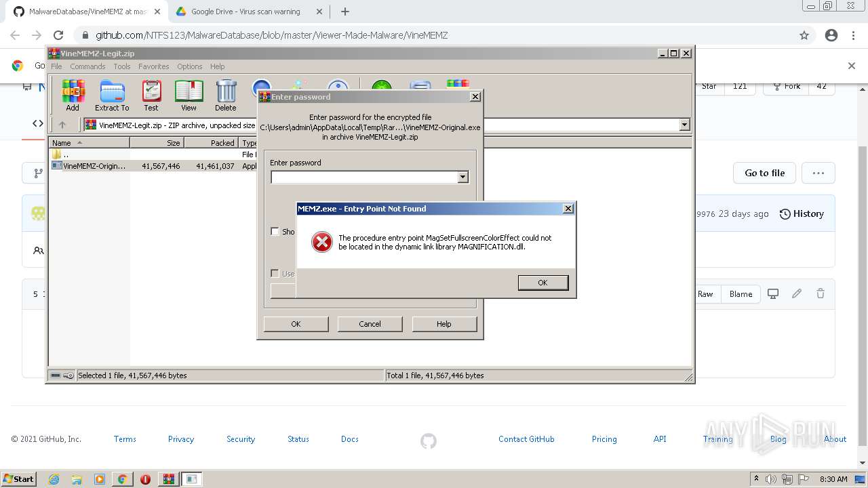This screenshot has width=868, height=488.
Task: Click the Delete trash can toolbar icon
Action: [x=226, y=95]
